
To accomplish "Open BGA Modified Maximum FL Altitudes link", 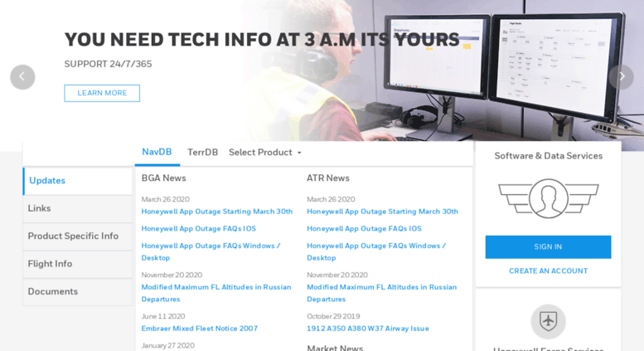I will [216, 293].
